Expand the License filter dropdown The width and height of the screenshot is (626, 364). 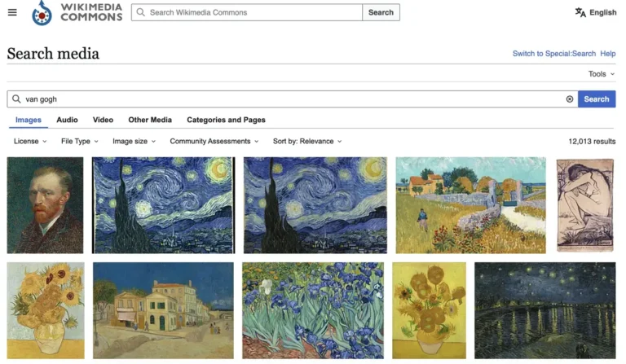tap(30, 141)
